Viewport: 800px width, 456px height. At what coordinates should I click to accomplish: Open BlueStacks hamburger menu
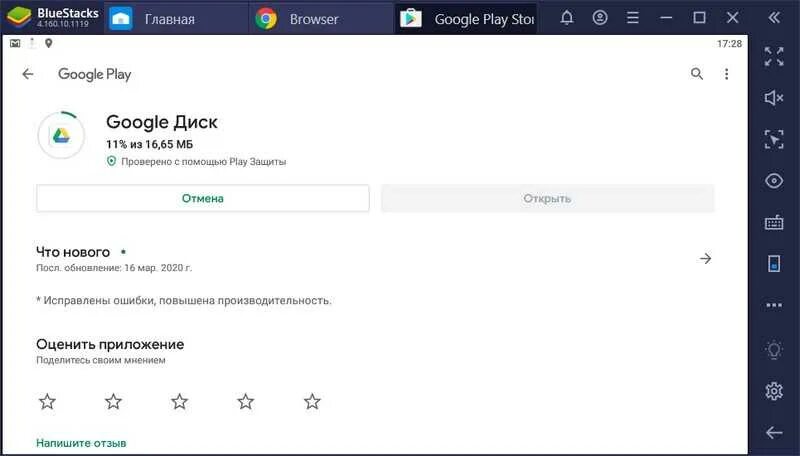pos(633,18)
